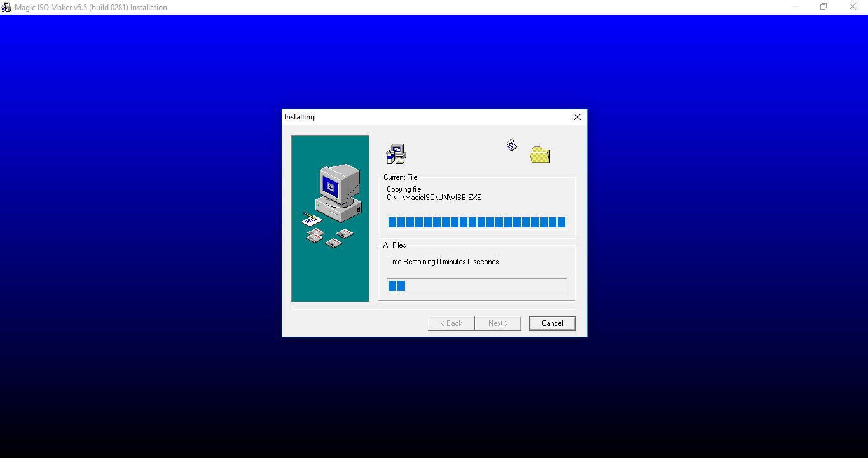Click the 'Magic ISO Maker v5.5' window title
This screenshot has height=458, width=868.
tap(91, 8)
